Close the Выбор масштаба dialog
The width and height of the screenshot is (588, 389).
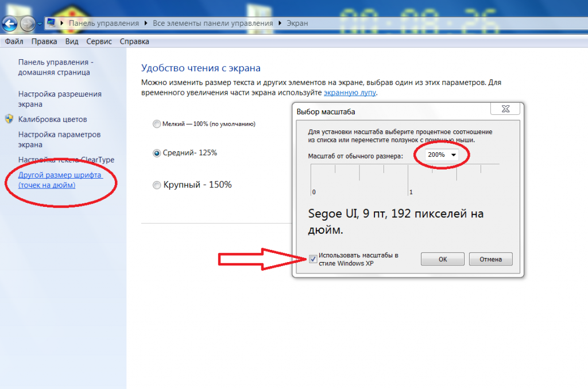pyautogui.click(x=505, y=109)
